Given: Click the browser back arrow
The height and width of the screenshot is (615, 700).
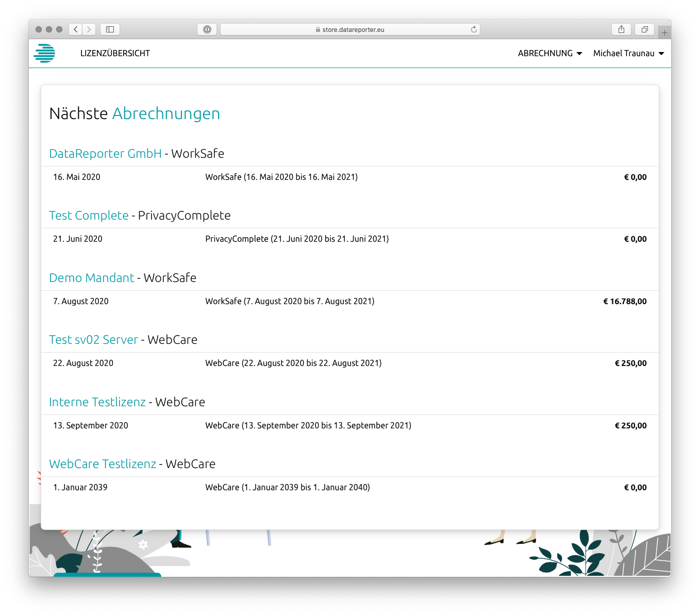Looking at the screenshot, I should click(75, 29).
